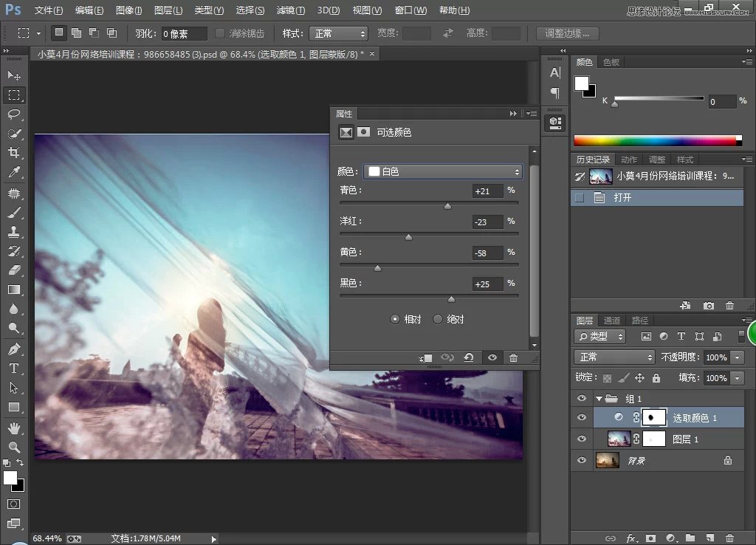Clip adjustment to layer below icon
The width and height of the screenshot is (756, 545).
point(425,358)
